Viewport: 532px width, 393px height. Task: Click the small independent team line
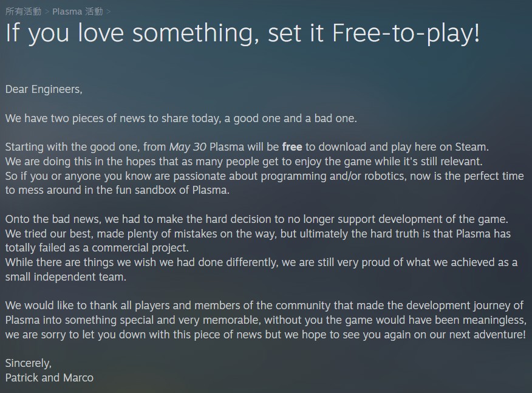point(66,277)
